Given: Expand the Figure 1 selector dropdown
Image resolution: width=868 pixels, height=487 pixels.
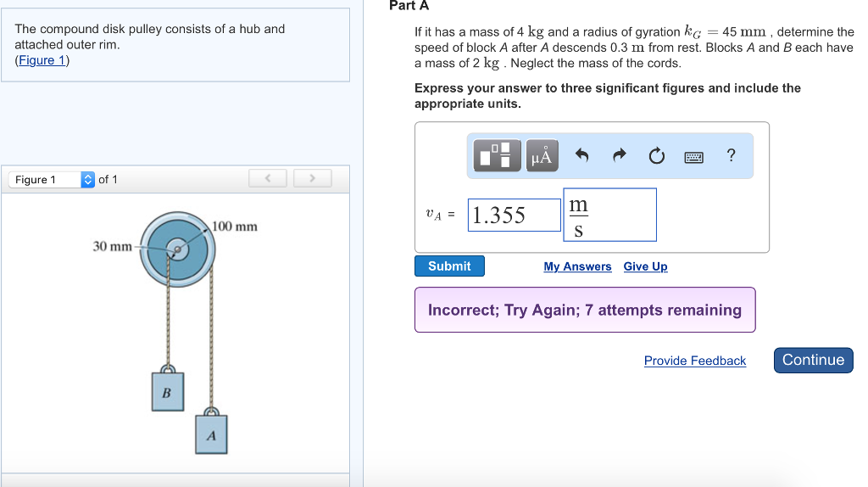Looking at the screenshot, I should coord(52,180).
